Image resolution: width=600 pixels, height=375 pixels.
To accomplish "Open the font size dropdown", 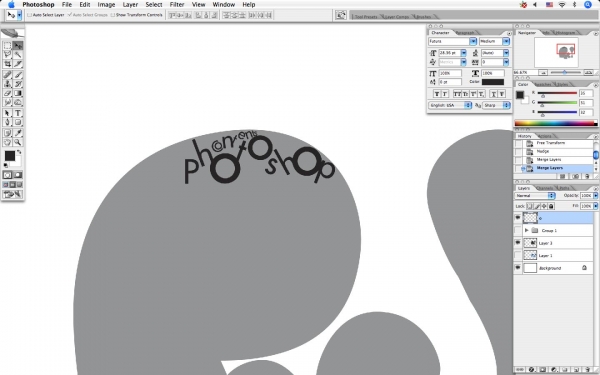I will click(463, 53).
